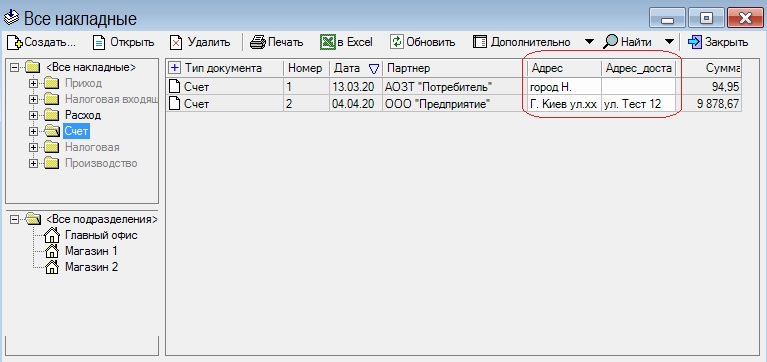Click the Обновить toolbar label

click(x=430, y=42)
